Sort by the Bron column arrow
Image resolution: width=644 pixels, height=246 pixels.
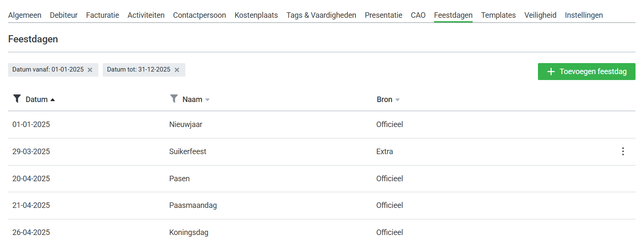(x=398, y=100)
